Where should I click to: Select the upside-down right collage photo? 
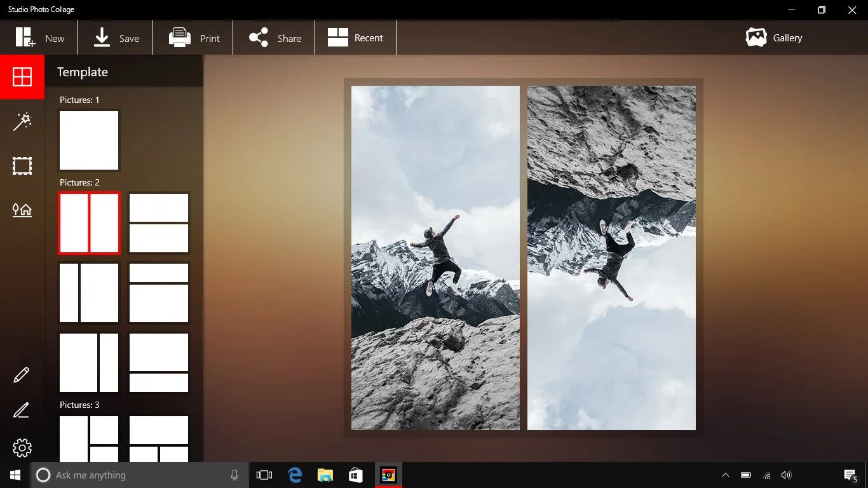(611, 258)
